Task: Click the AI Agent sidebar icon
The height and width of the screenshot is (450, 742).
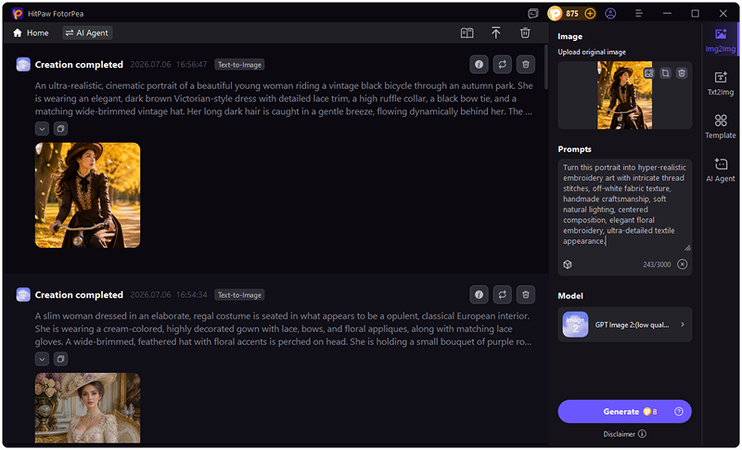Action: (x=720, y=169)
